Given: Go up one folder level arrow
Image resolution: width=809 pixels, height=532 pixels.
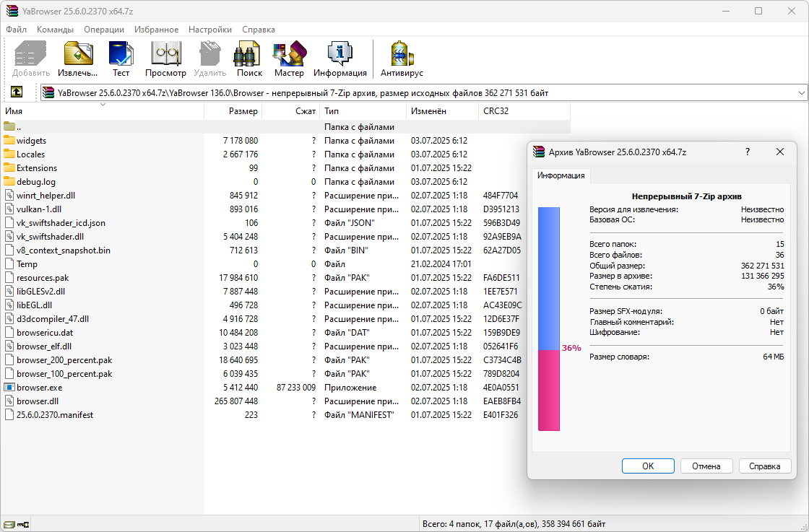Looking at the screenshot, I should point(17,92).
